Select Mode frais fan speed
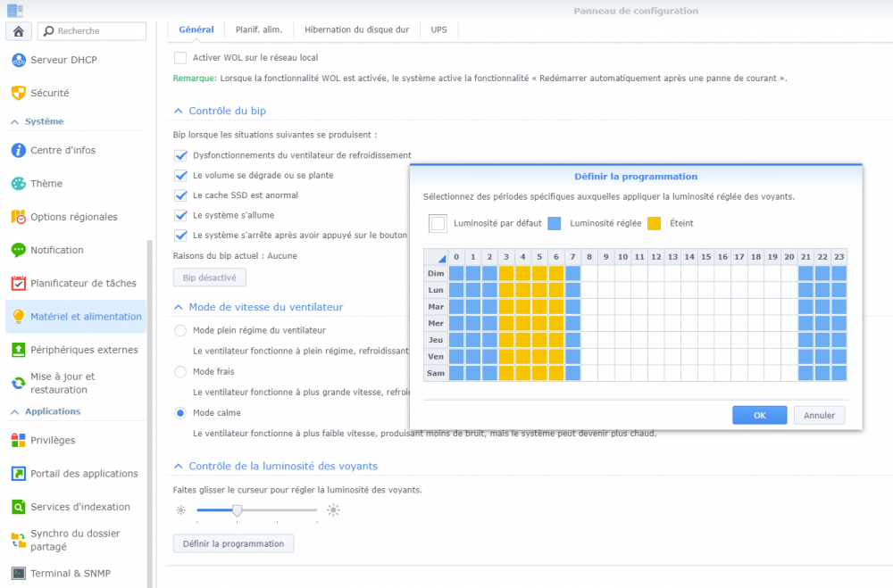Image resolution: width=893 pixels, height=588 pixels. (180, 371)
